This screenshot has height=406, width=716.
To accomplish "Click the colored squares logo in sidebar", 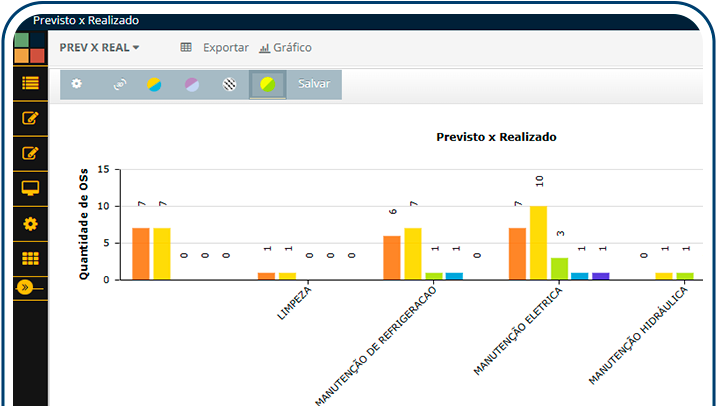I will coord(30,48).
